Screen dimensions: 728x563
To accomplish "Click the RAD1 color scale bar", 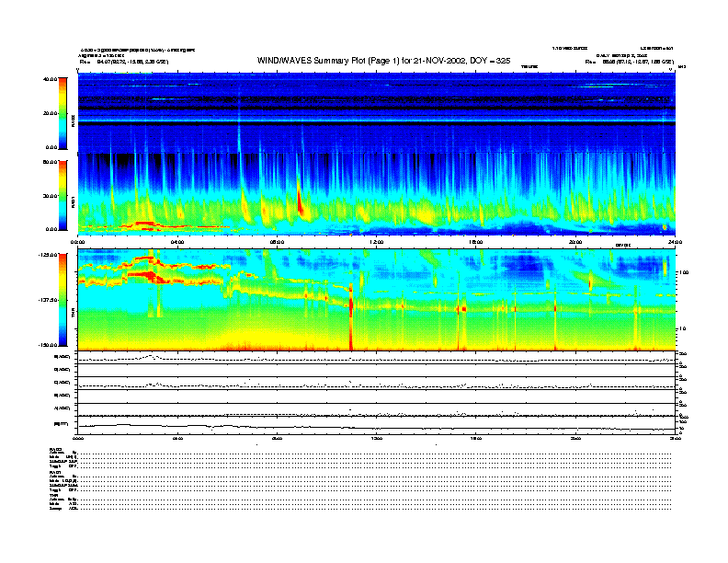I will pos(63,196).
